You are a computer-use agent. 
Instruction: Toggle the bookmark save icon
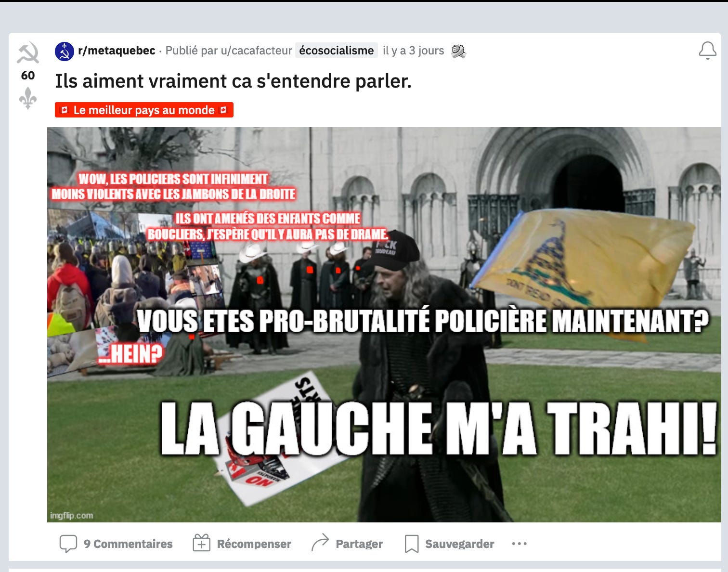pyautogui.click(x=411, y=544)
